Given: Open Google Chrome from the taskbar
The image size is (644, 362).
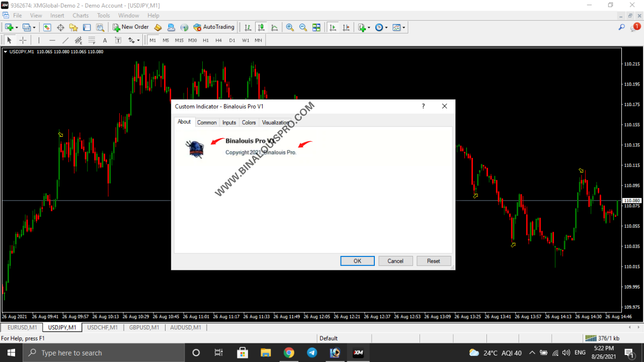Looking at the screenshot, I should coord(289,352).
